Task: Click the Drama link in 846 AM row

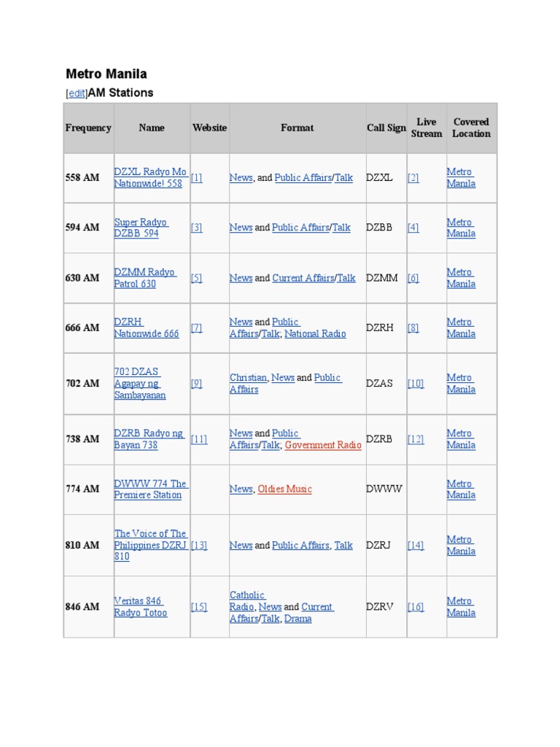Action: click(x=297, y=619)
